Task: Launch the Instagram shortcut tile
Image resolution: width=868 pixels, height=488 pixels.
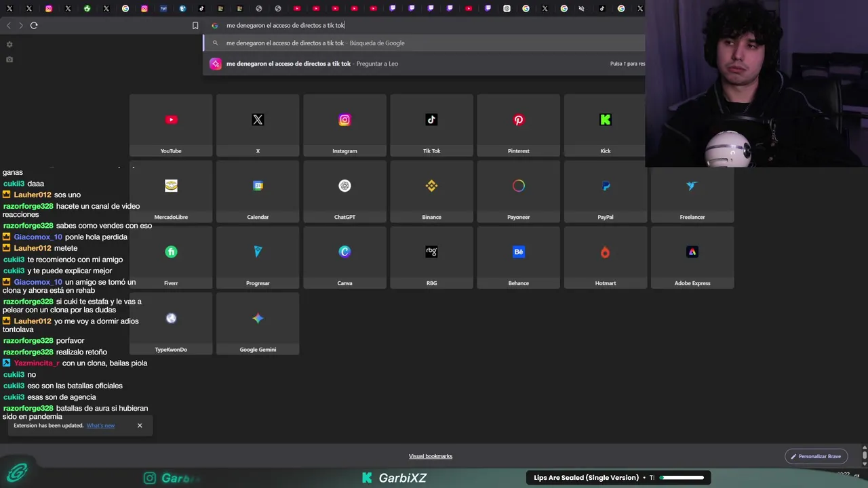Action: click(344, 125)
